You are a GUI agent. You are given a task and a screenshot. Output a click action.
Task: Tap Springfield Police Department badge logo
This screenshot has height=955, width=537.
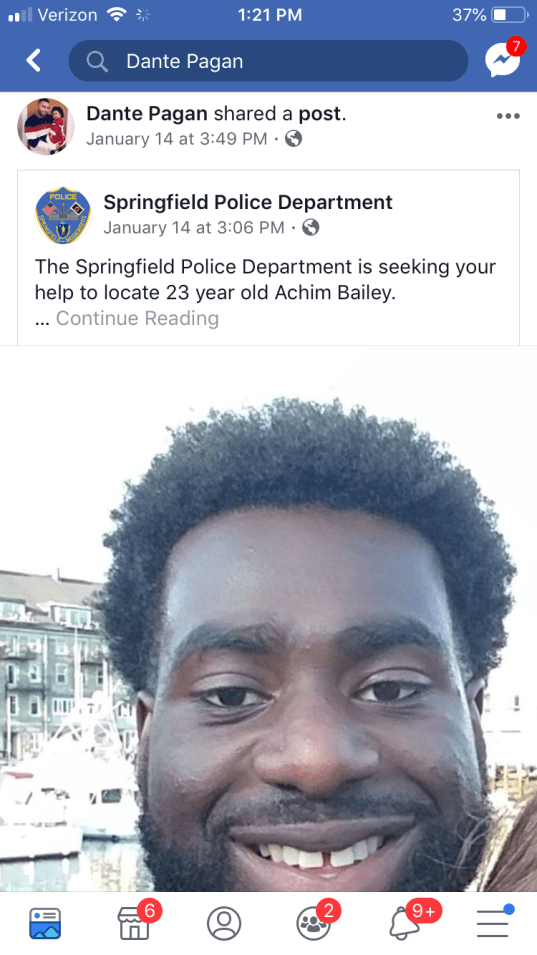click(63, 215)
